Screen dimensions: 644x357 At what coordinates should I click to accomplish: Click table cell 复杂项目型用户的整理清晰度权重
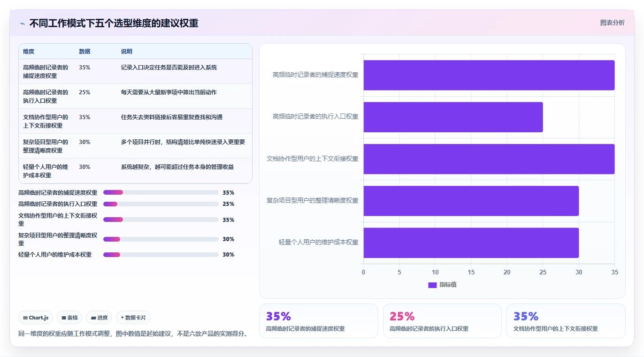46,146
